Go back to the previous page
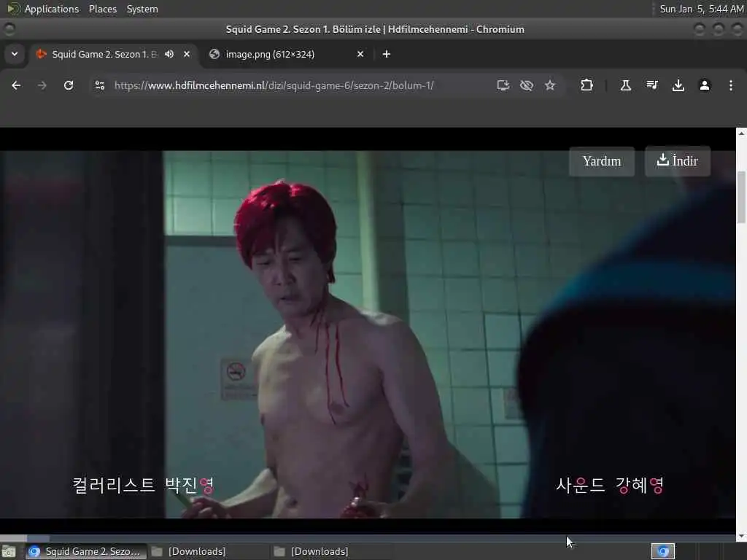 16,85
